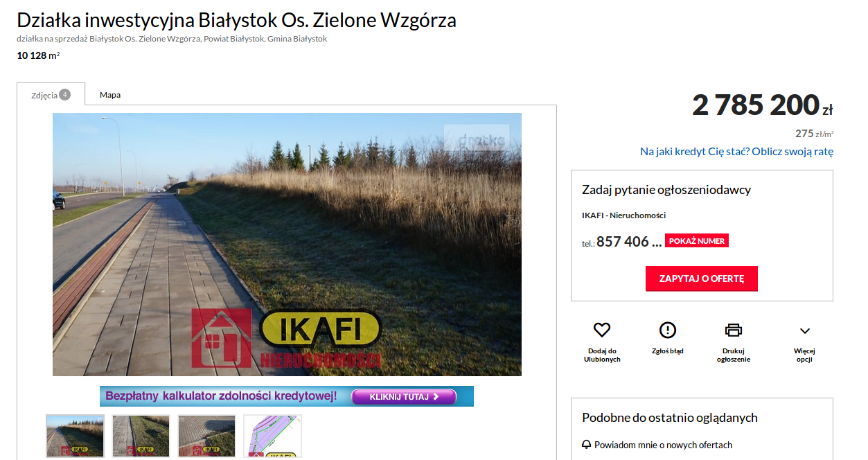Viewport: 868px width, 460px height.
Task: Select the third photo thumbnail
Action: (206, 436)
